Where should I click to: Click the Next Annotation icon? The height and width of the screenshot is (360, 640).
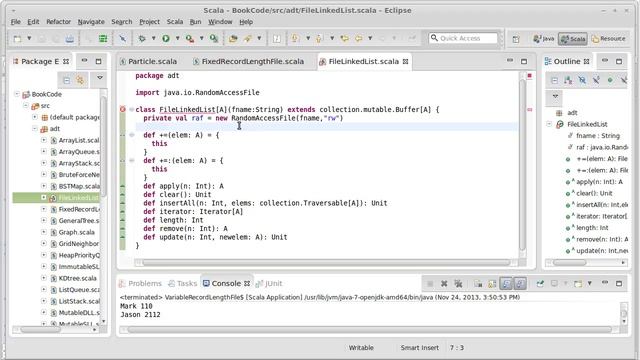coord(295,38)
